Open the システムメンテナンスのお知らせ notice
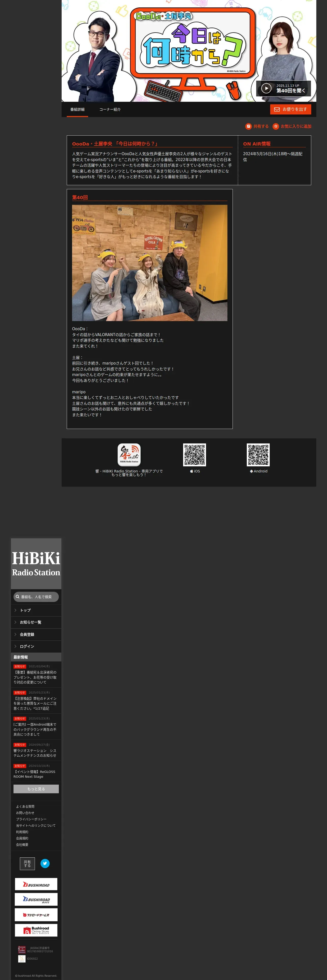This screenshot has width=327, height=980. 35,753
